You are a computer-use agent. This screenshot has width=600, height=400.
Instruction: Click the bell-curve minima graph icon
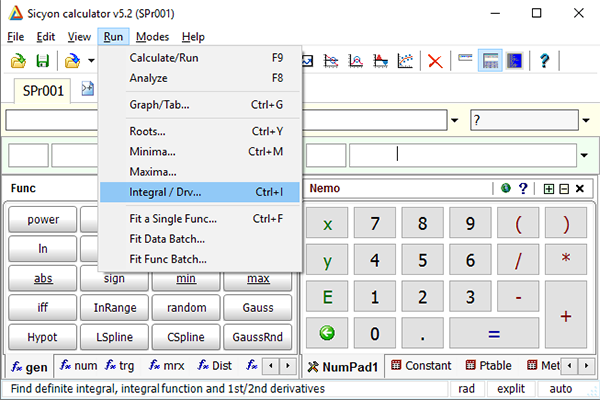pos(355,60)
